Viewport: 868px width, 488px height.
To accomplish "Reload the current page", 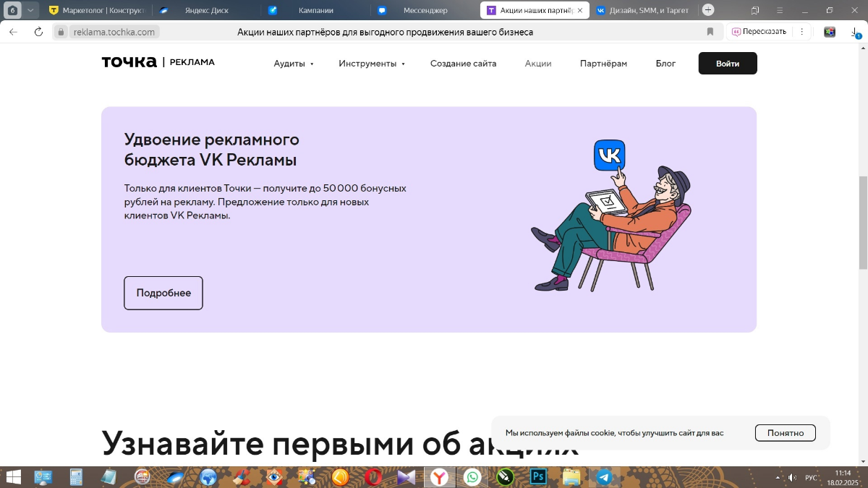I will click(38, 31).
